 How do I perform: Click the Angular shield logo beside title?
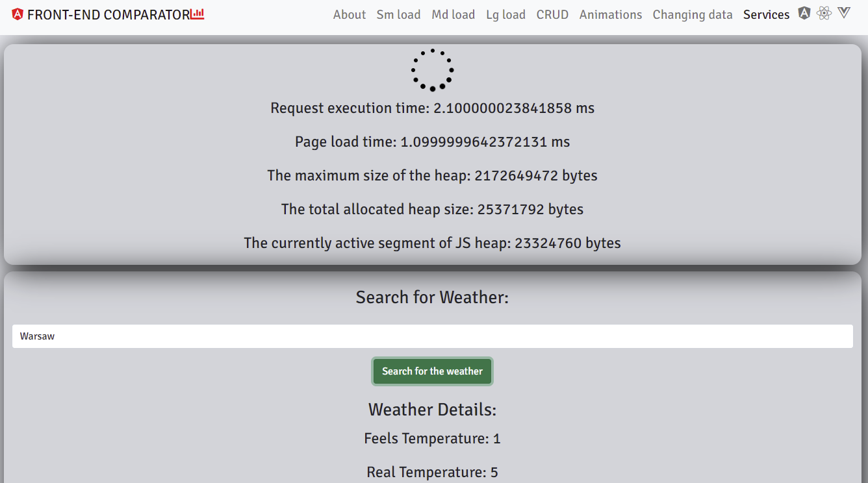18,14
